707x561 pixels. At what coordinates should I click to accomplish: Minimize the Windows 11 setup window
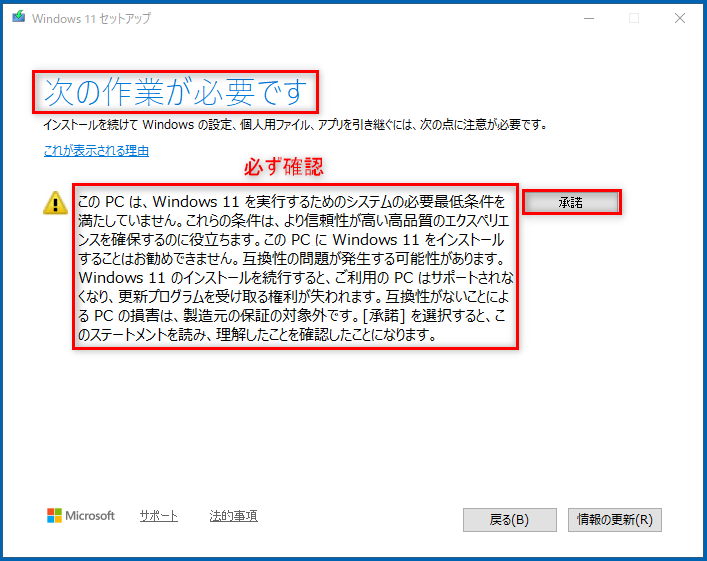(x=589, y=18)
